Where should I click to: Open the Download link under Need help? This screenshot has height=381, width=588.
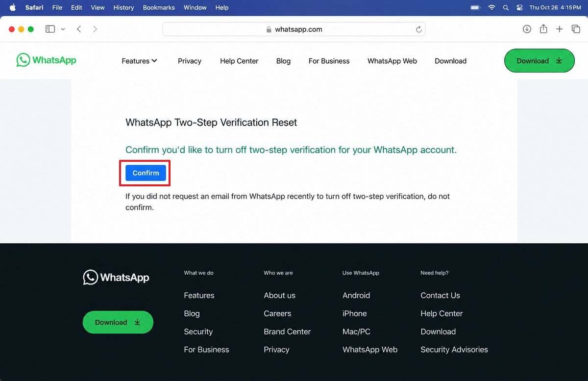438,331
